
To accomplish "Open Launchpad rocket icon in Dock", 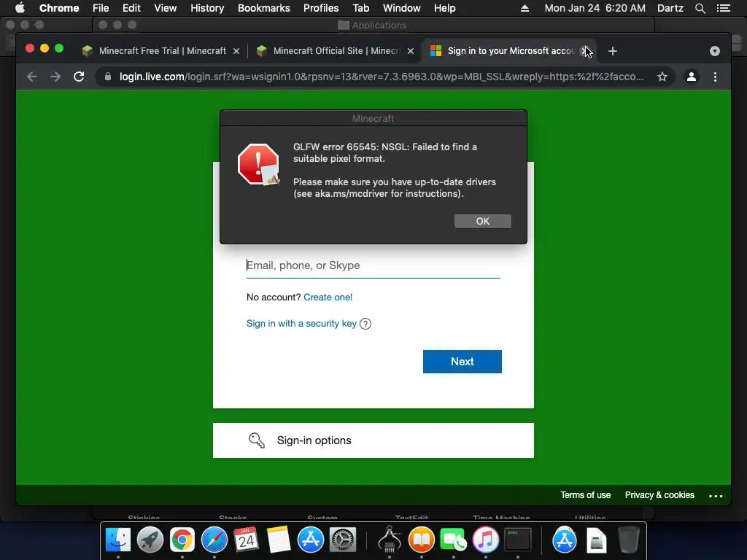I will point(150,540).
